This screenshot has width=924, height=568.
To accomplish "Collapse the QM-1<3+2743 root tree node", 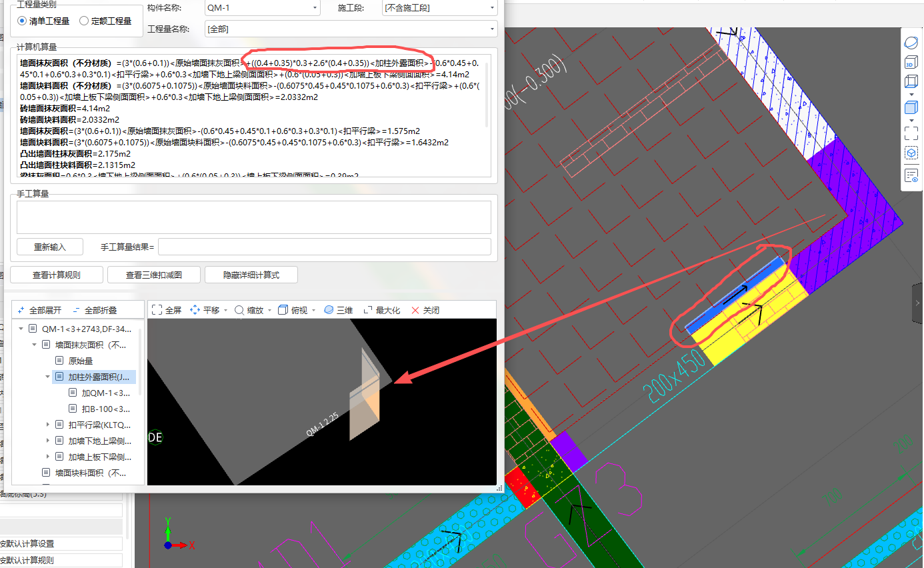I will 21,329.
